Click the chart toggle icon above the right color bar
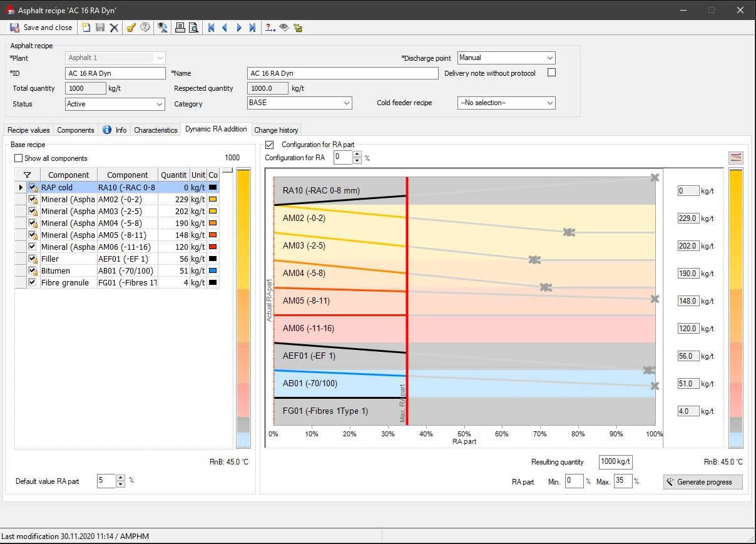756x544 pixels. click(736, 158)
